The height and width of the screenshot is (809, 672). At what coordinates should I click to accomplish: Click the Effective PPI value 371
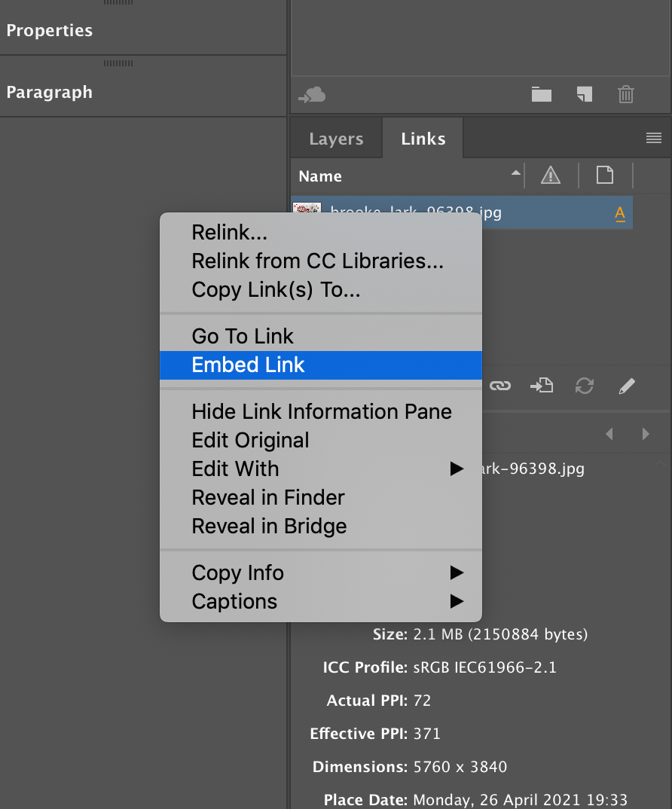pyautogui.click(x=427, y=734)
